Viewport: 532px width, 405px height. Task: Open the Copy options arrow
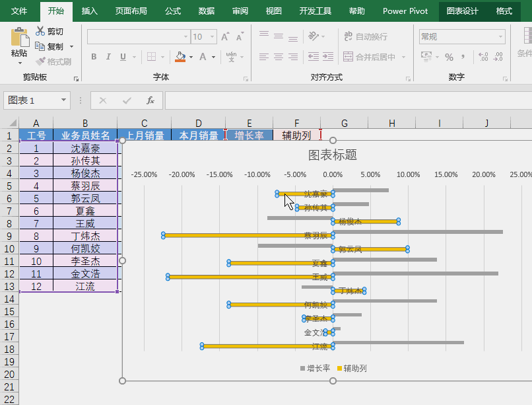tap(71, 46)
